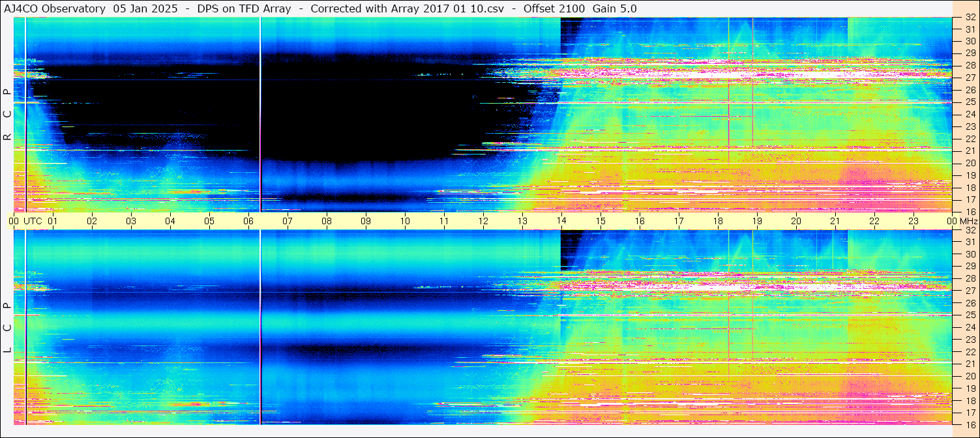The height and width of the screenshot is (438, 980).
Task: Select hour 23 on the UTC axis
Action: click(913, 221)
